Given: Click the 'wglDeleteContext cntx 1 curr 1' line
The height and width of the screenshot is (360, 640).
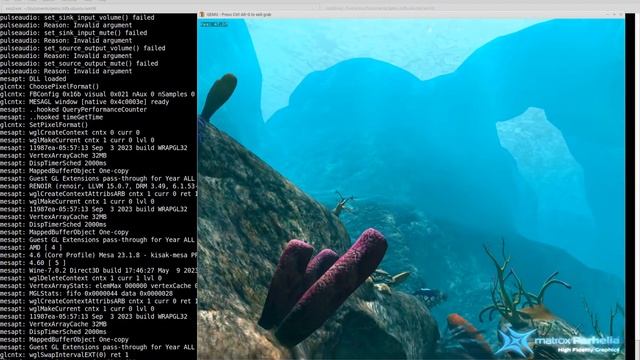Looking at the screenshot, I should 81,278.
